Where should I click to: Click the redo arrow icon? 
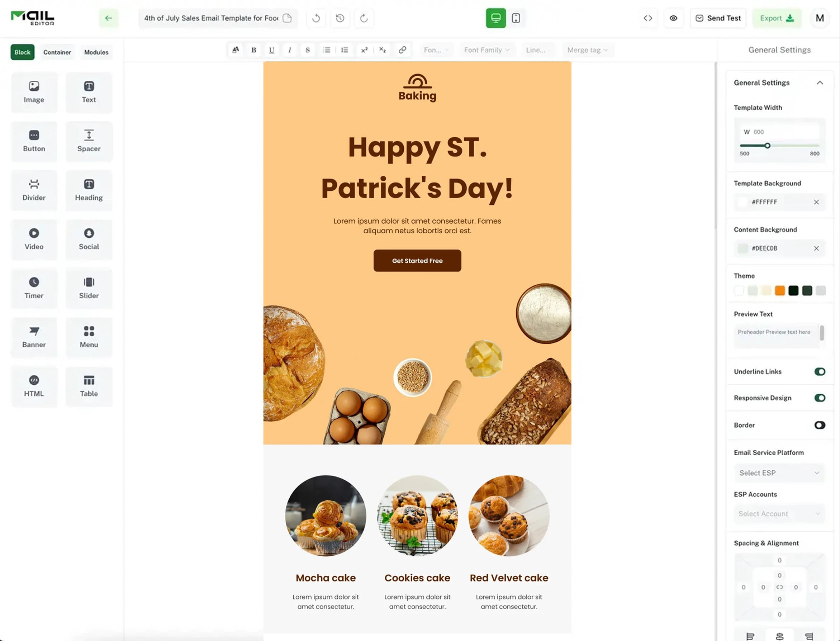tap(364, 18)
